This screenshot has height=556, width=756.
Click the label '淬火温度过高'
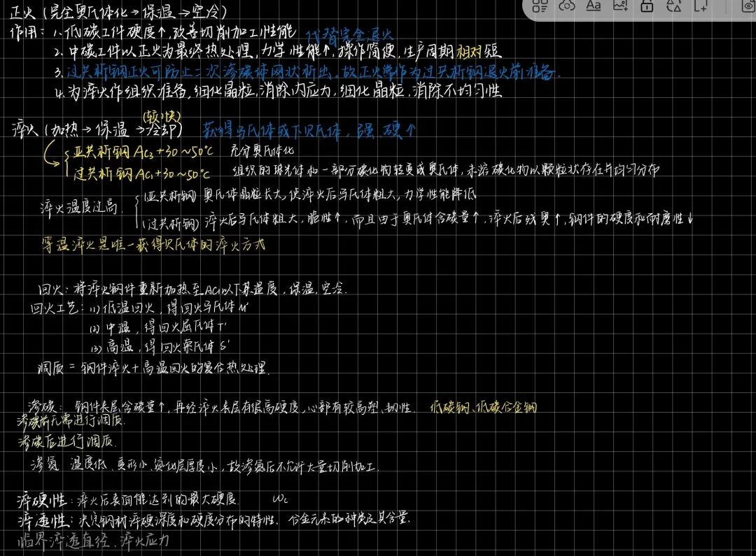click(x=79, y=207)
